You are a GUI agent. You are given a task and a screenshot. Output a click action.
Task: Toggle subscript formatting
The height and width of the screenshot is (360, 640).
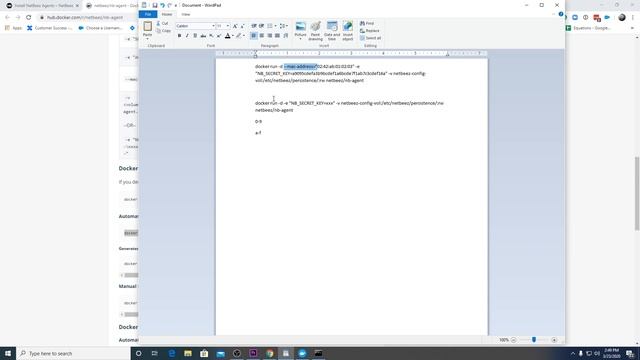(x=211, y=36)
